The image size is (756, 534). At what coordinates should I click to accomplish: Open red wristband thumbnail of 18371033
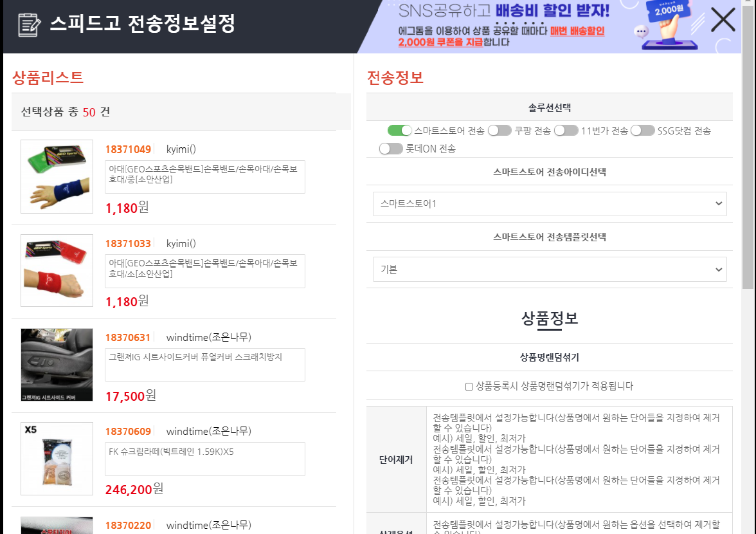[x=57, y=271]
